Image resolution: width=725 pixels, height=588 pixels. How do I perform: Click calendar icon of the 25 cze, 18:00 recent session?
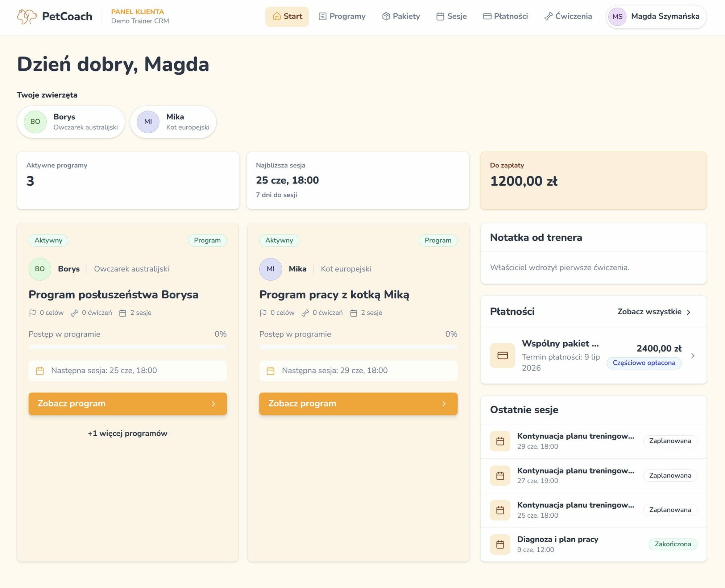tap(500, 510)
